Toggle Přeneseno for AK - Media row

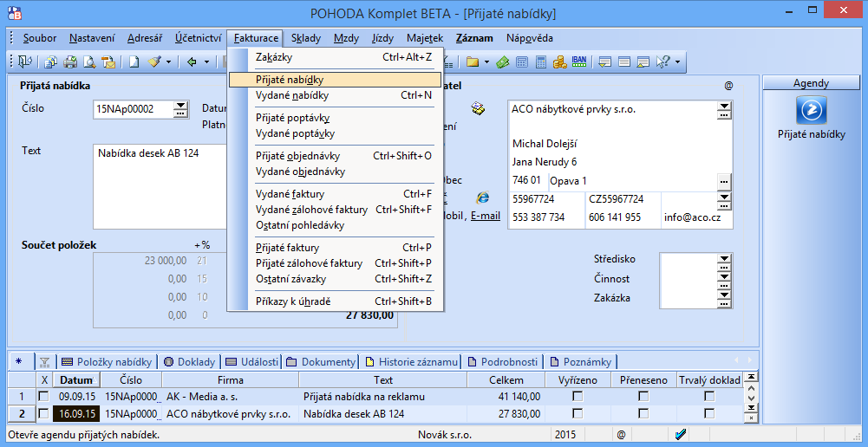coord(643,397)
